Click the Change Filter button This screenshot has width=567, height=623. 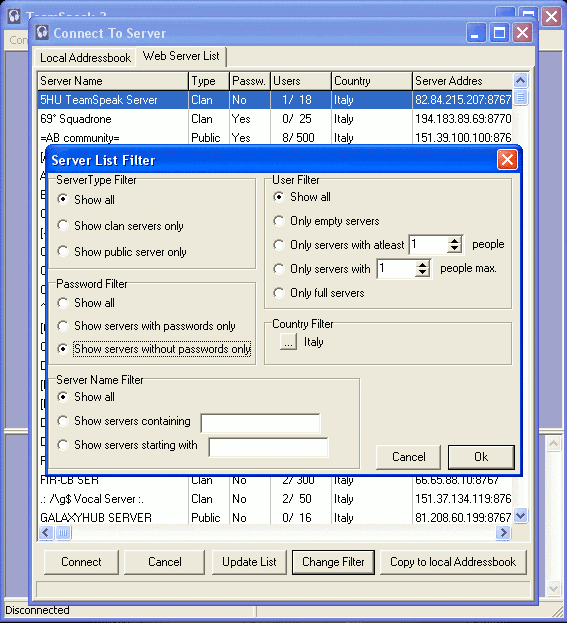point(333,562)
